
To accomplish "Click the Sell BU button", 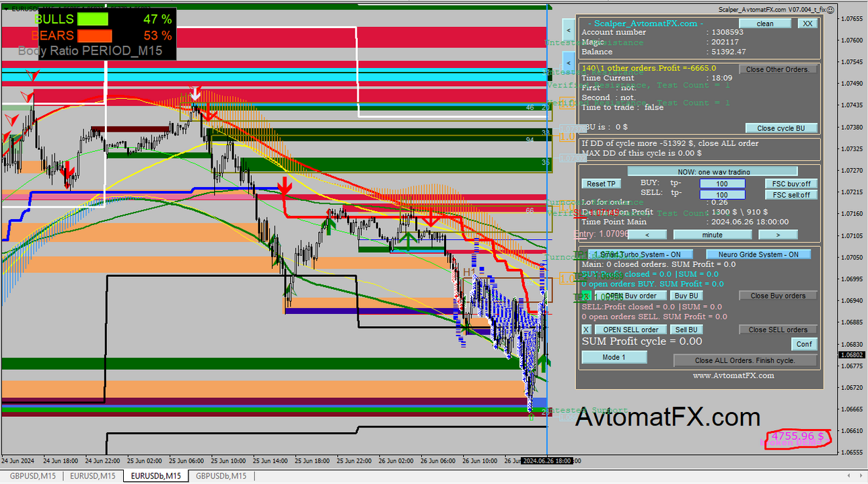I will pyautogui.click(x=686, y=329).
